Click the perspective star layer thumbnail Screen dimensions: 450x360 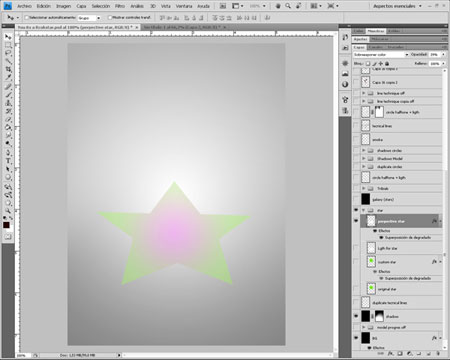(371, 221)
